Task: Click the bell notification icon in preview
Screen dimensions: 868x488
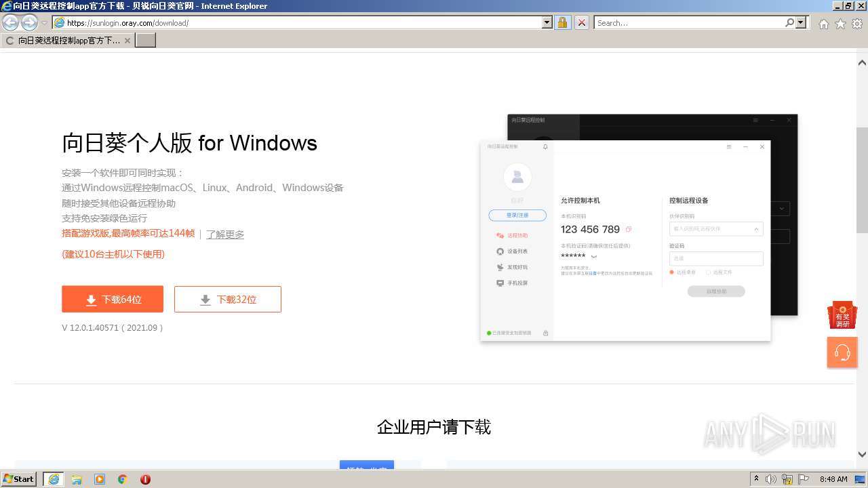Action: pos(545,146)
